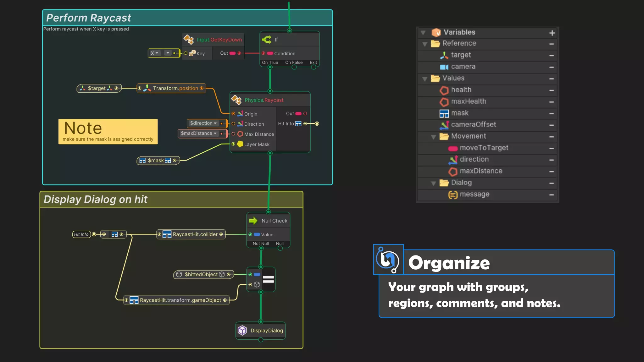The width and height of the screenshot is (644, 362).
Task: Click the Layer Mask input port
Action: tap(233, 144)
